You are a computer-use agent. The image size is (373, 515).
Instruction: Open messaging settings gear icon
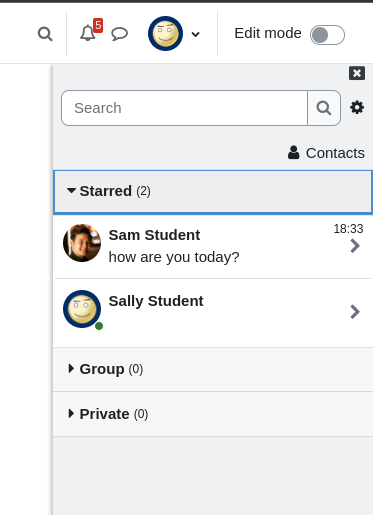[357, 108]
